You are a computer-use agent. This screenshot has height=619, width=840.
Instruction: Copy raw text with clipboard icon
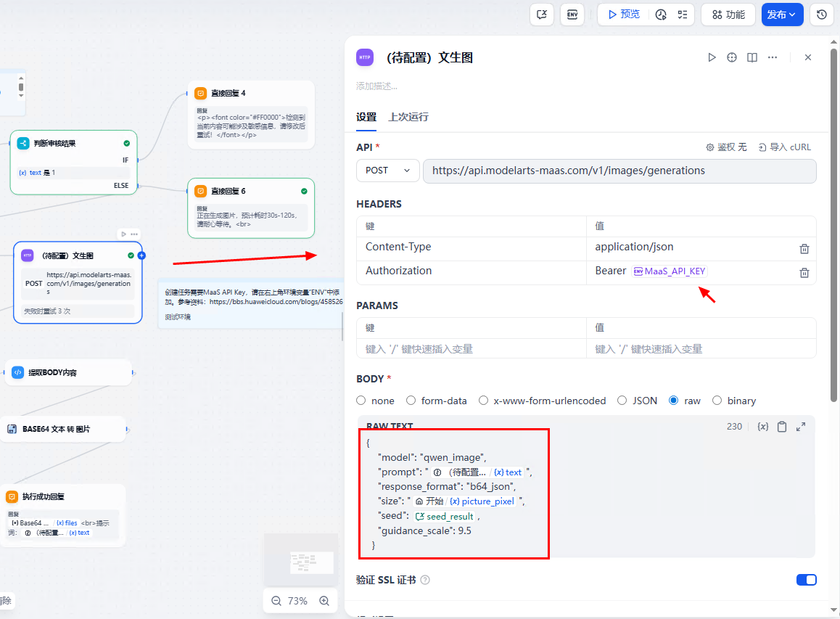coord(782,427)
